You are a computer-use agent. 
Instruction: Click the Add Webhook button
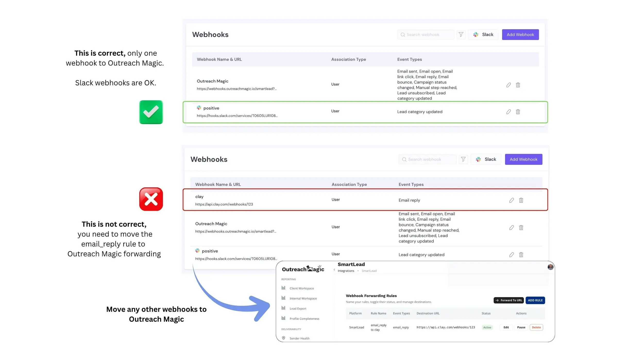point(520,34)
